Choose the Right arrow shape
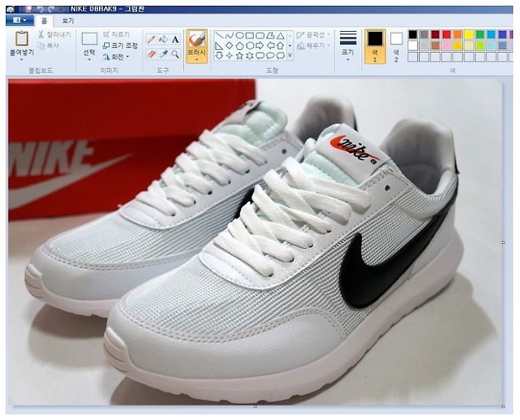Screen dimensions: 520x420 tap(260, 45)
